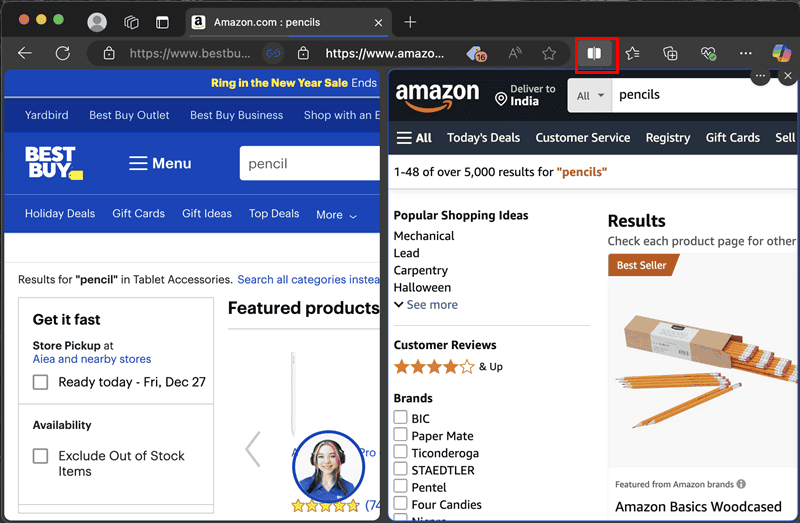The width and height of the screenshot is (800, 523).
Task: Open the Collections icon in toolbar
Action: (671, 53)
